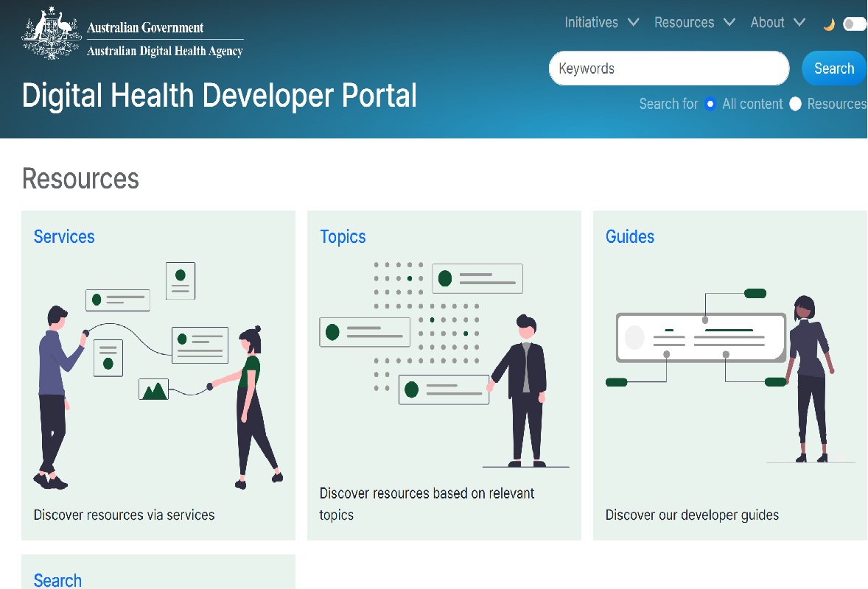
Task: Open the Initiatives menu item
Action: tap(591, 23)
